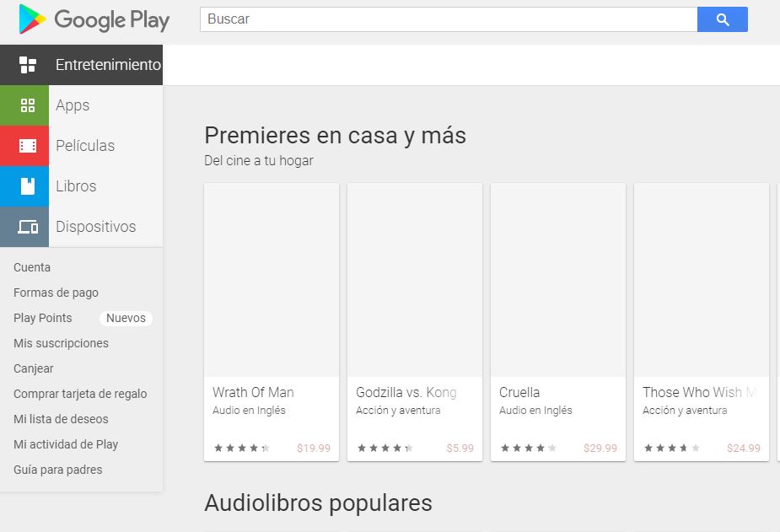Viewport: 780px width, 532px height.
Task: Open Play Points in sidebar
Action: 43,318
